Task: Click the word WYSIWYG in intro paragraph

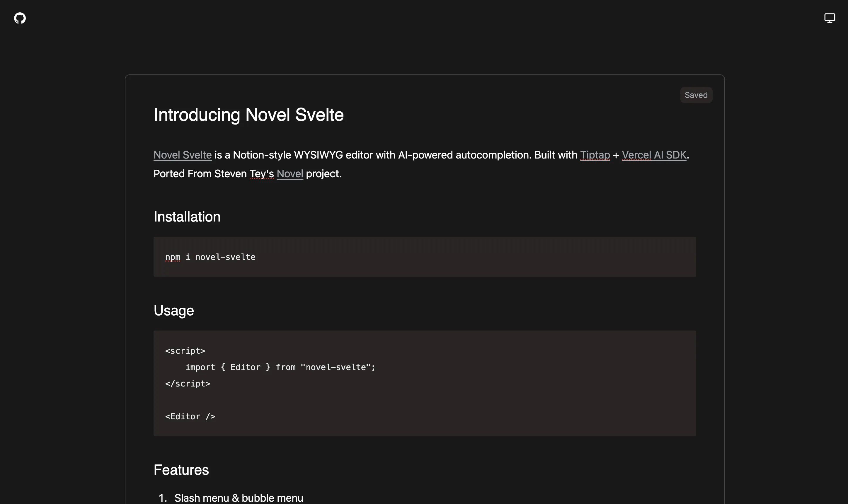Action: point(318,155)
